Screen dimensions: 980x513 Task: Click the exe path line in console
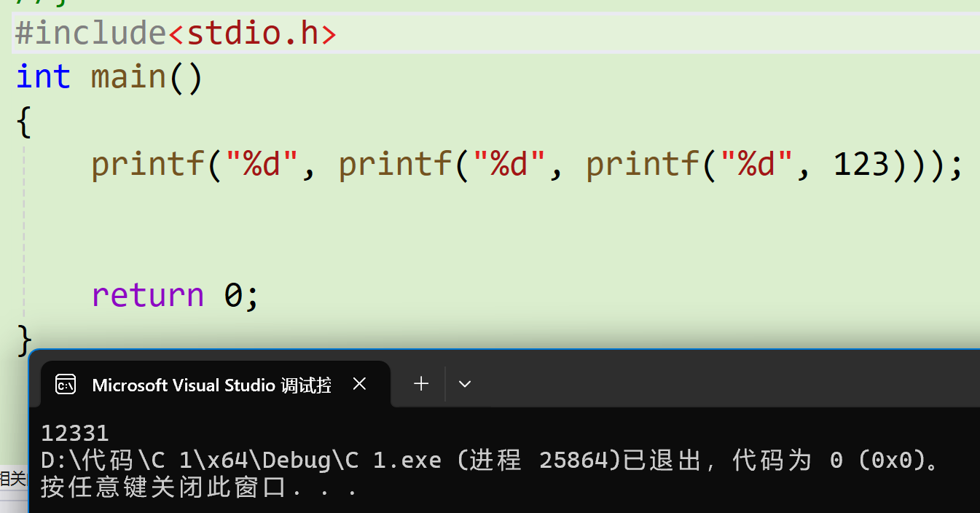coord(492,461)
